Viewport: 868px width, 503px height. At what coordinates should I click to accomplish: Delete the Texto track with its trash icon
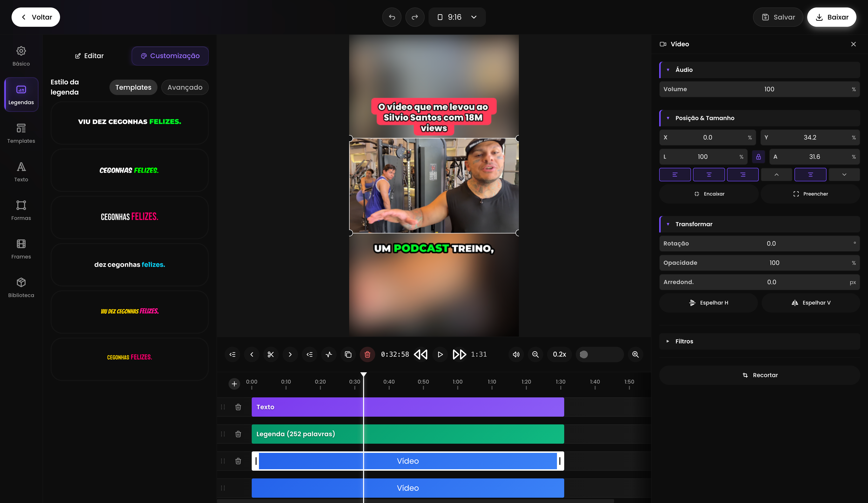click(x=238, y=407)
